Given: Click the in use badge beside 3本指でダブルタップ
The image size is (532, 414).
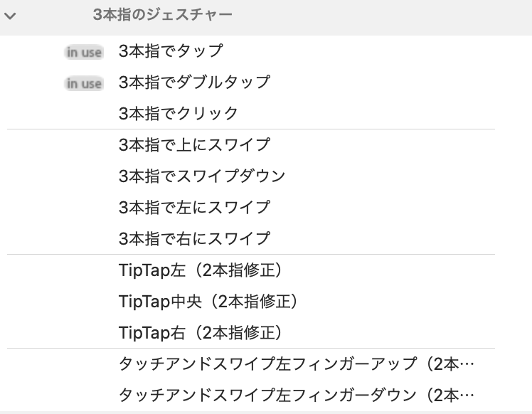Looking at the screenshot, I should click(84, 83).
